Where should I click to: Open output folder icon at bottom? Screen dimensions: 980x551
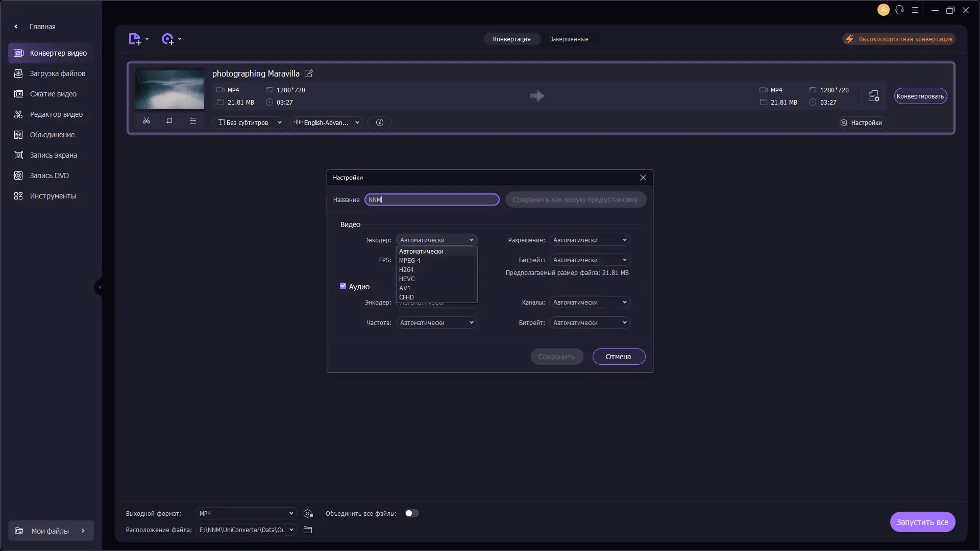point(308,530)
